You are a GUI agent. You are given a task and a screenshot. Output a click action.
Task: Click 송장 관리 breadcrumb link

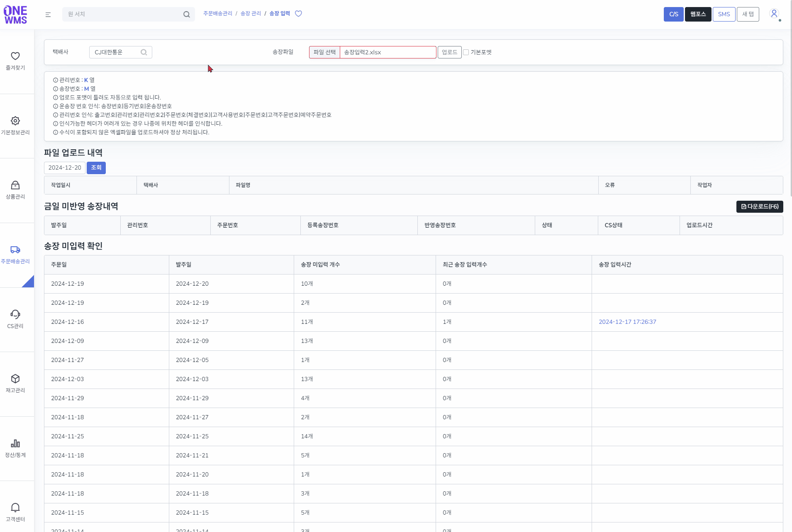click(251, 14)
